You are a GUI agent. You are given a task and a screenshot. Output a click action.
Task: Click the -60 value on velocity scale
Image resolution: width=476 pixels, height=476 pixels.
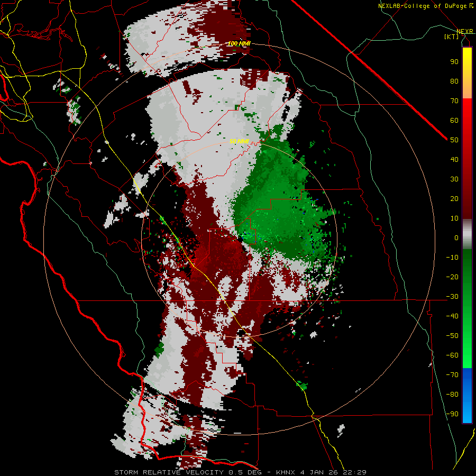(x=452, y=355)
